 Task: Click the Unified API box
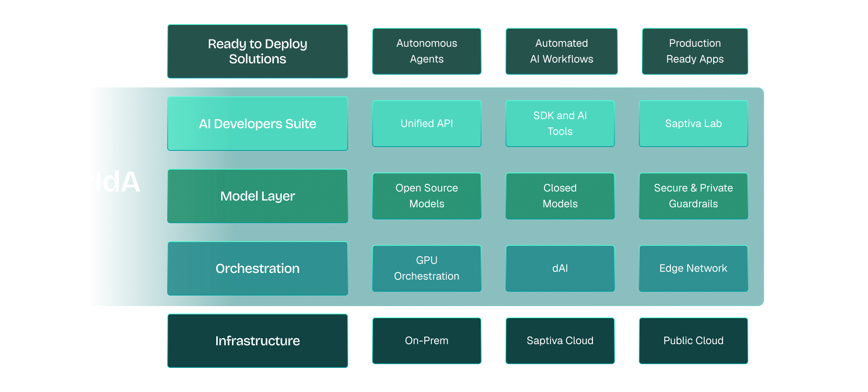point(427,124)
